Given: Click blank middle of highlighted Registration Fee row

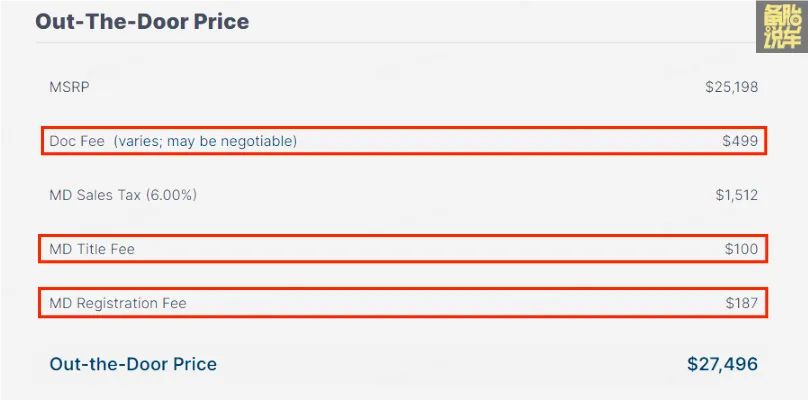Looking at the screenshot, I should coord(450,303).
